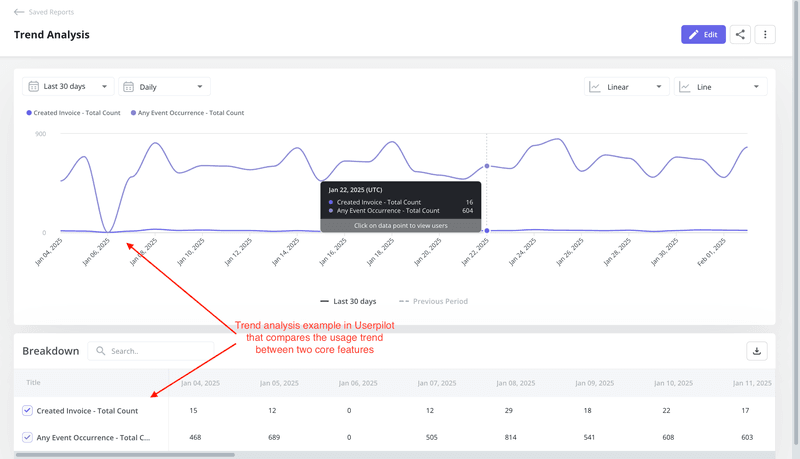Uncheck Created Invoice - Total Count row
Image resolution: width=800 pixels, height=459 pixels.
pos(27,410)
